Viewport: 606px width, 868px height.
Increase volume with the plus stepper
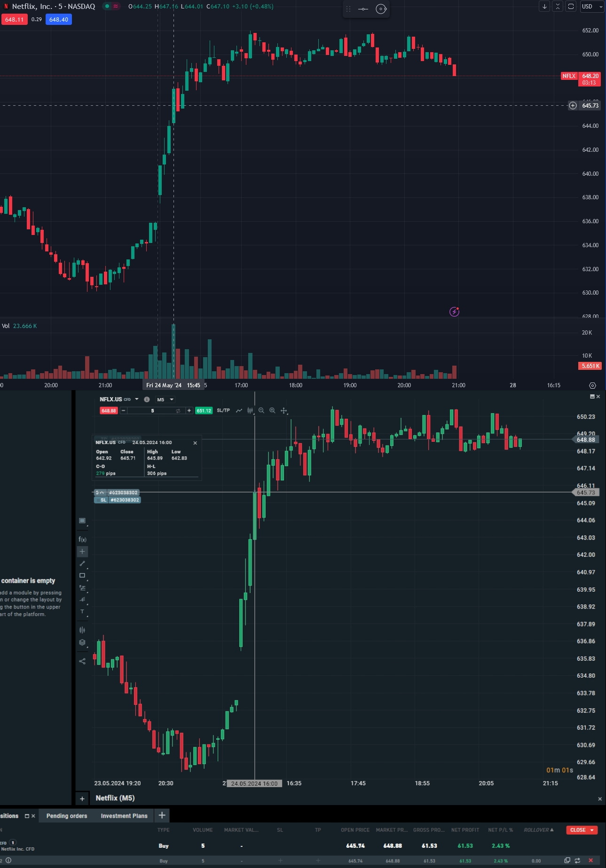click(x=189, y=411)
